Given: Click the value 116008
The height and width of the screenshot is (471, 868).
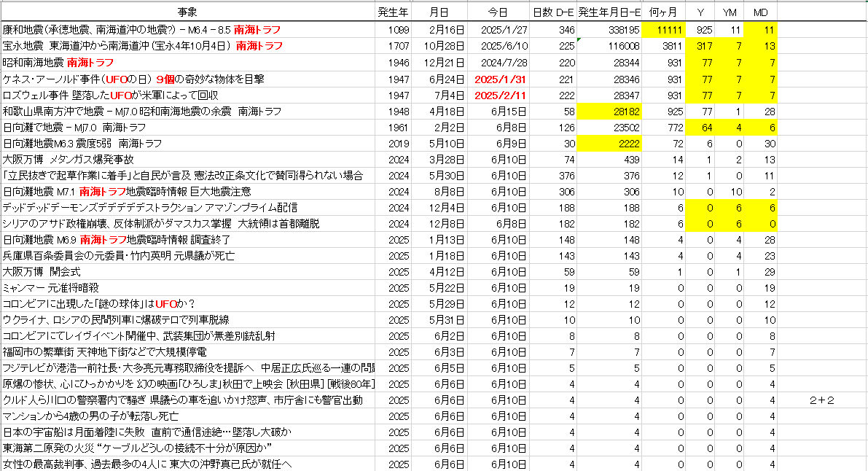Looking at the screenshot, I should click(x=609, y=45).
